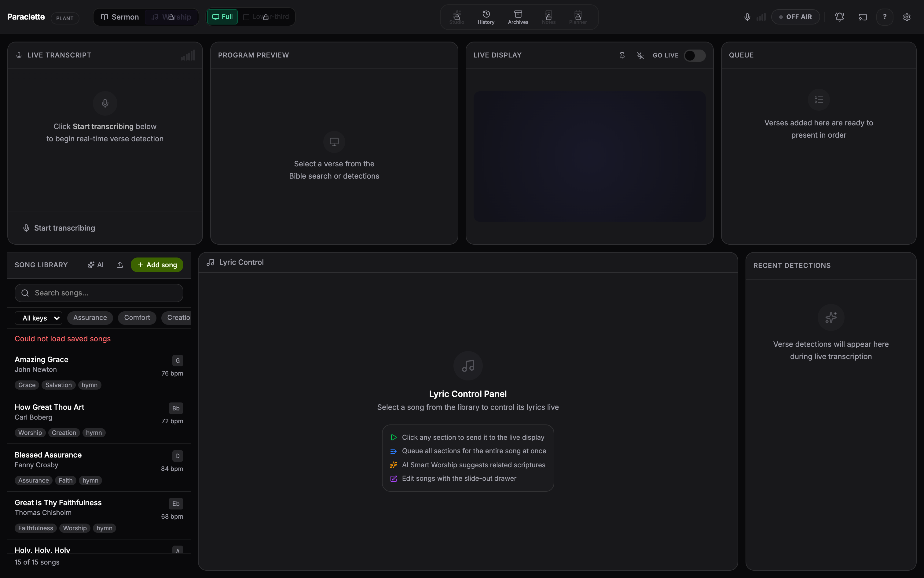Screen dimensions: 924x578
Task: Open the History page
Action: [x=486, y=17]
